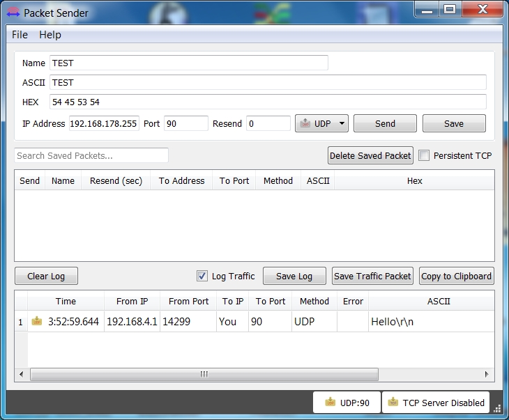
Task: Click the To Port header in saved packets
Action: tap(234, 180)
